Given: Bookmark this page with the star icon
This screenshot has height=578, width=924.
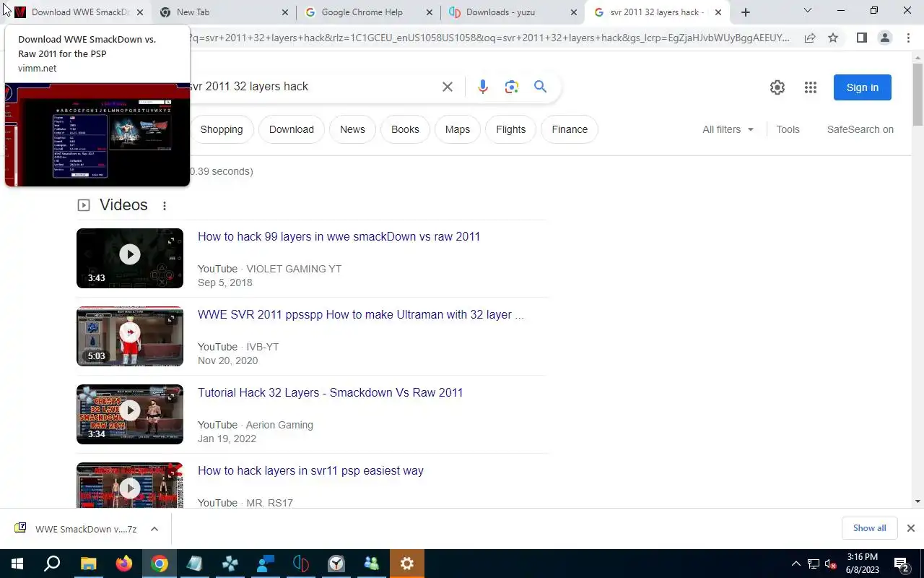Looking at the screenshot, I should point(833,38).
